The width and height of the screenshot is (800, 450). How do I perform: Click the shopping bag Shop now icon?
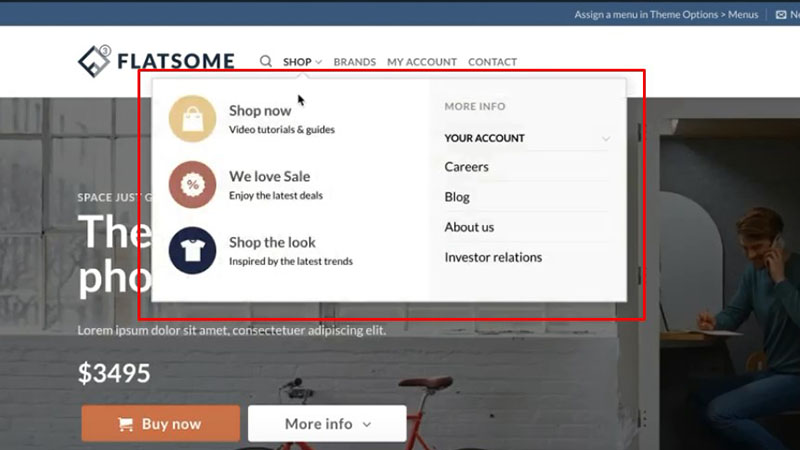click(x=192, y=118)
